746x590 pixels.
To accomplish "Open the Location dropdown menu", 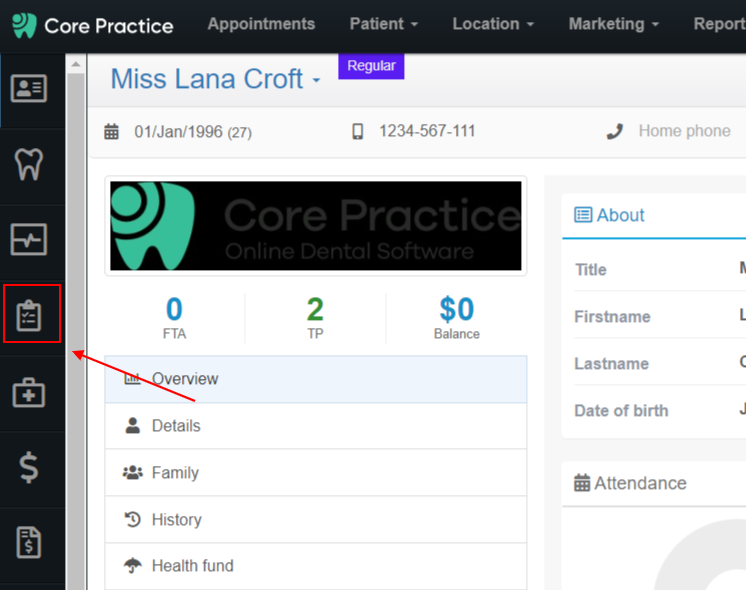I will [493, 24].
